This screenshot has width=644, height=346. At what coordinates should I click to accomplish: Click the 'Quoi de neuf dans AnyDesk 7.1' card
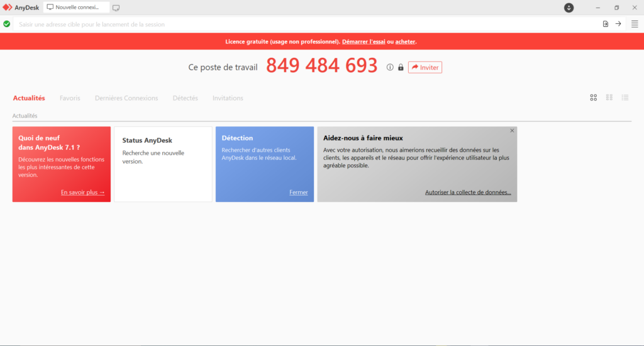62,164
